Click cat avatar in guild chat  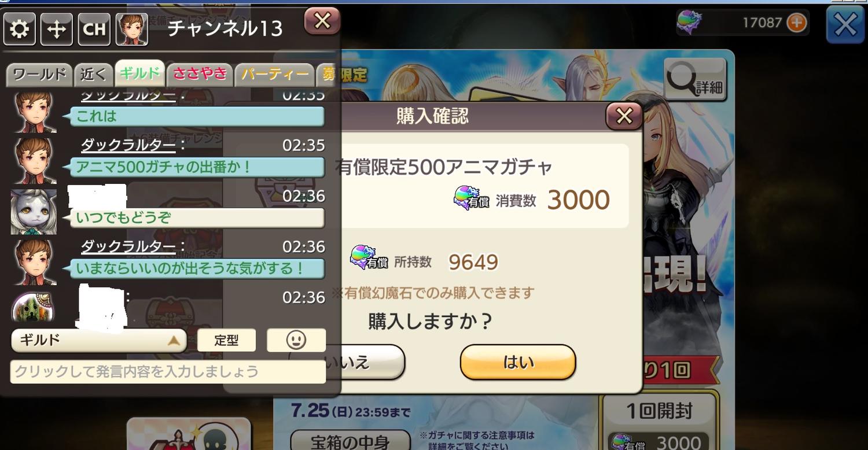(34, 212)
